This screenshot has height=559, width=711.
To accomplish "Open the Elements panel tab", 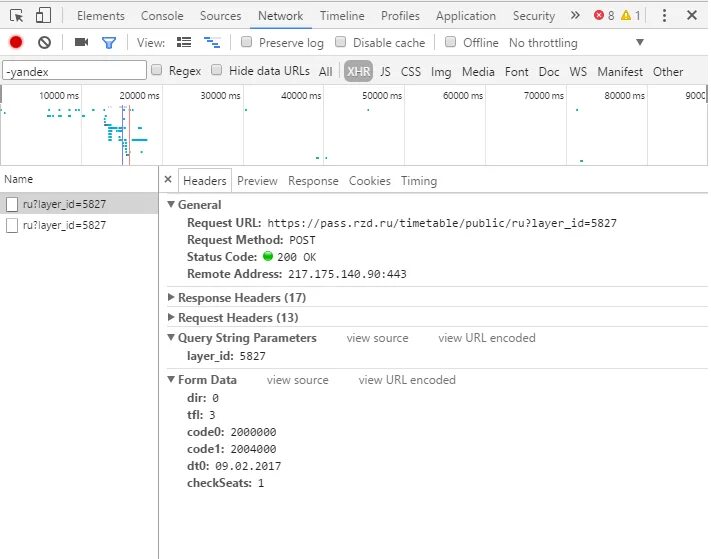I will tap(101, 16).
